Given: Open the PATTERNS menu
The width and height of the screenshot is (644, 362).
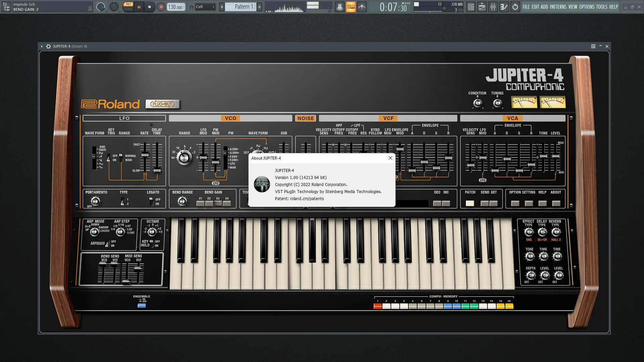Looking at the screenshot, I should pyautogui.click(x=558, y=7).
